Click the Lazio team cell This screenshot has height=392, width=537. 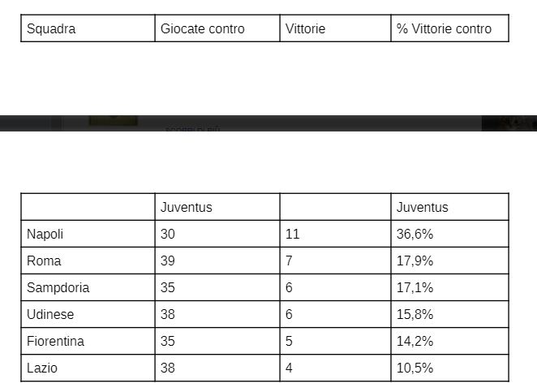pyautogui.click(x=42, y=368)
